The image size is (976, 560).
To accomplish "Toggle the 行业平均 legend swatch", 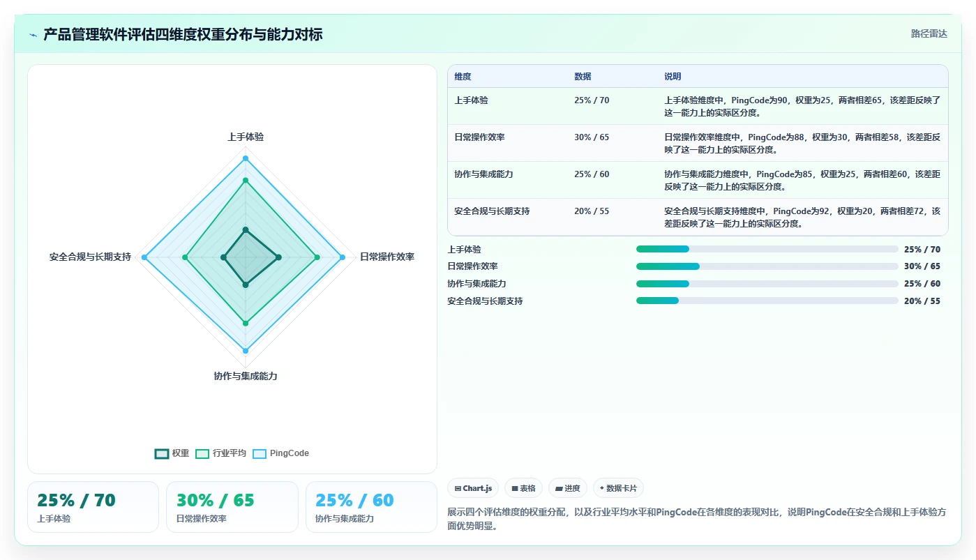I will (x=202, y=453).
